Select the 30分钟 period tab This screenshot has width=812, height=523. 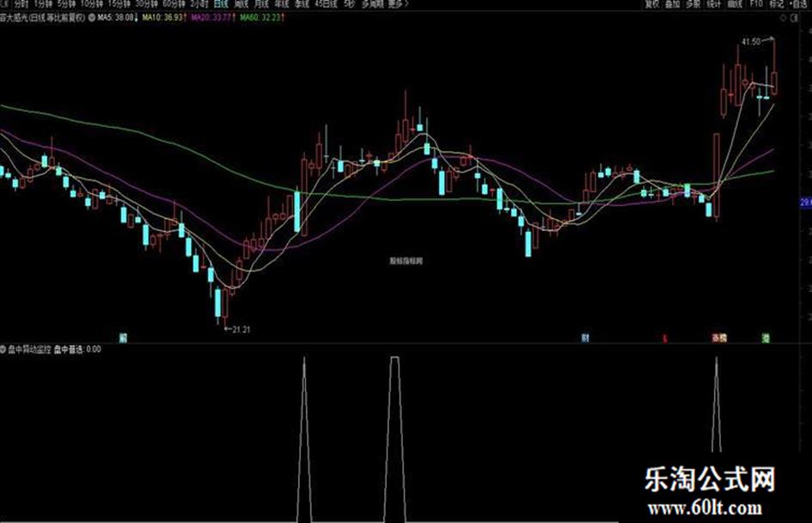coord(147,3)
